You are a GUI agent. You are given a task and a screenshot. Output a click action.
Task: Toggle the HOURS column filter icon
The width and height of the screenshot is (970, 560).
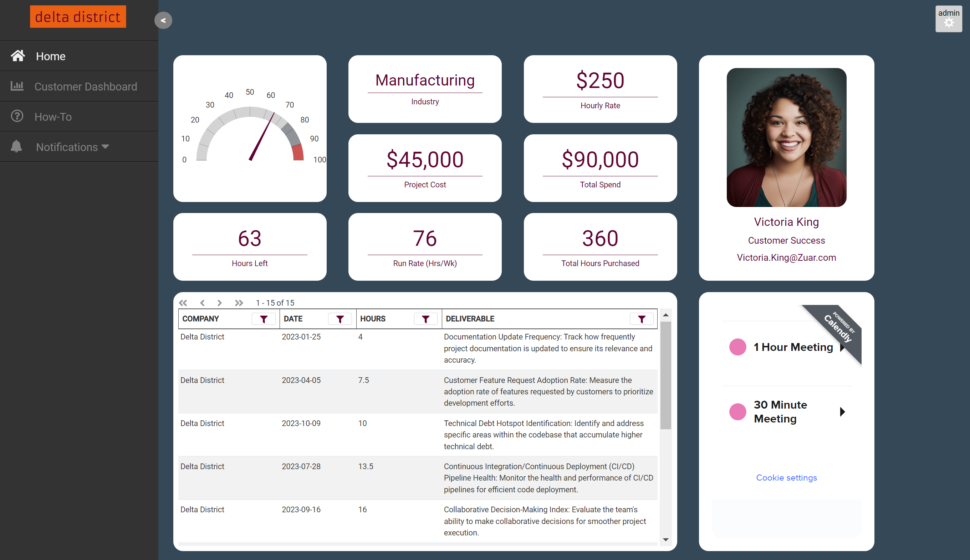[x=426, y=319]
